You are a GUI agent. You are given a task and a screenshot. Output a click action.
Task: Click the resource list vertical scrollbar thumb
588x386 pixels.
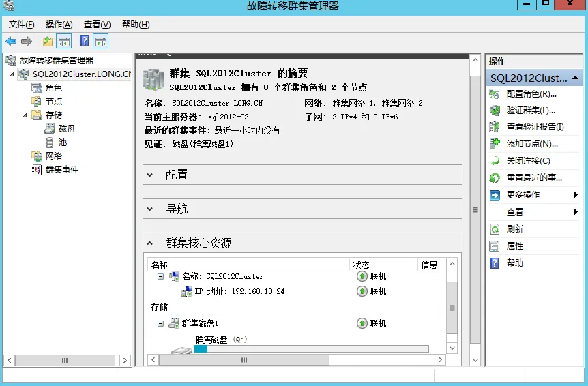click(452, 308)
